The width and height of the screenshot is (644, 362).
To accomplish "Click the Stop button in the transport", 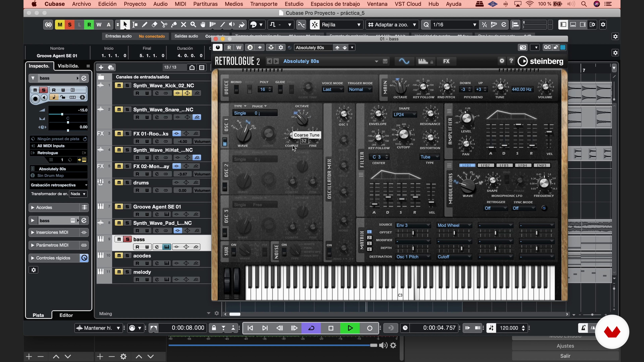I will [x=331, y=328].
